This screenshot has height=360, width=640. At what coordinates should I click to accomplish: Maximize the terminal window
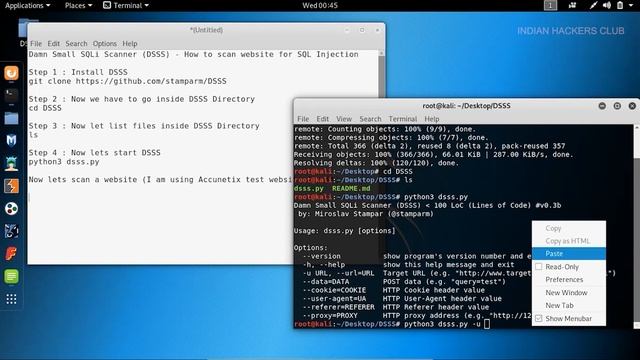617,106
